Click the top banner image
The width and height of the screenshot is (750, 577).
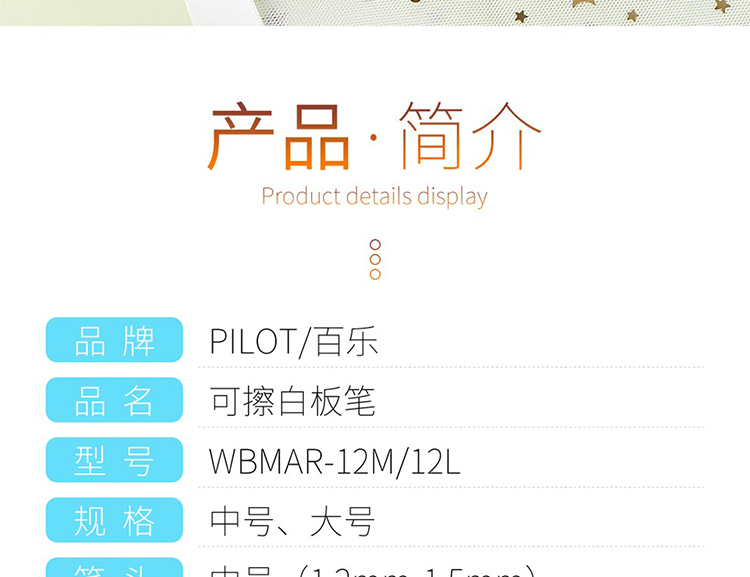click(375, 13)
